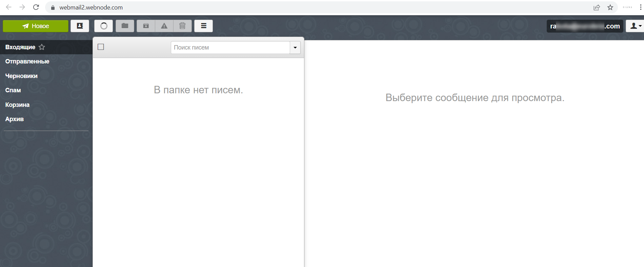Open the contacts address book icon
The width and height of the screenshot is (644, 267).
(x=80, y=26)
